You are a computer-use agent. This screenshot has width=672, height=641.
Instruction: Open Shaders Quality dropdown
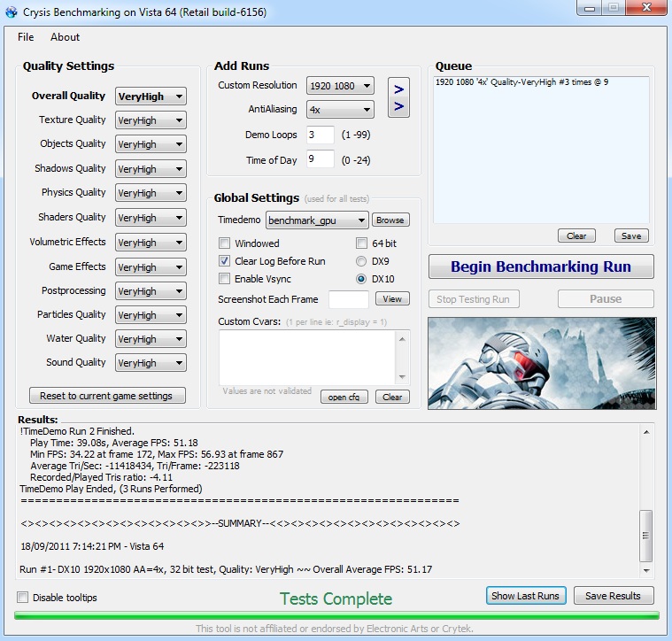tap(151, 218)
